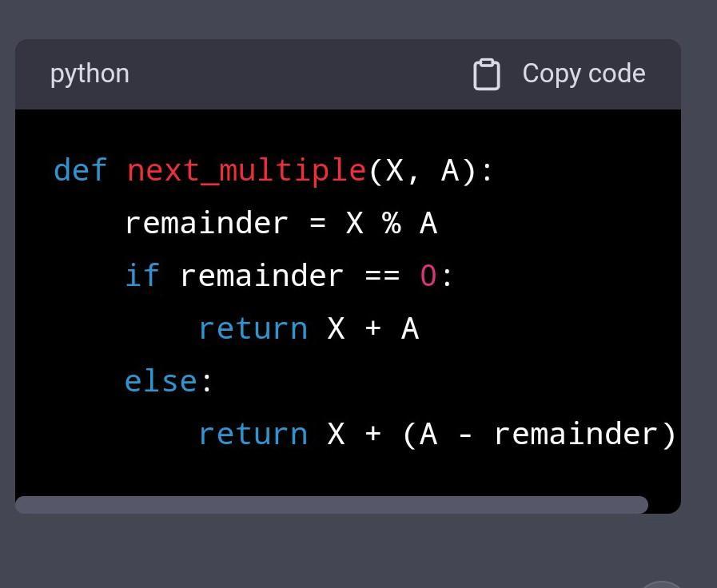Click the red 0 in the if condition

click(x=428, y=276)
